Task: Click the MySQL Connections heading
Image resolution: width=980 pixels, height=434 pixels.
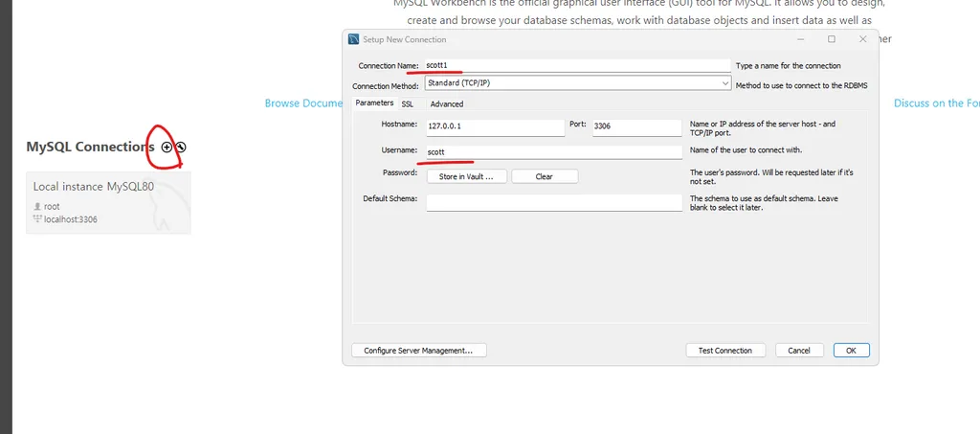Action: (90, 147)
